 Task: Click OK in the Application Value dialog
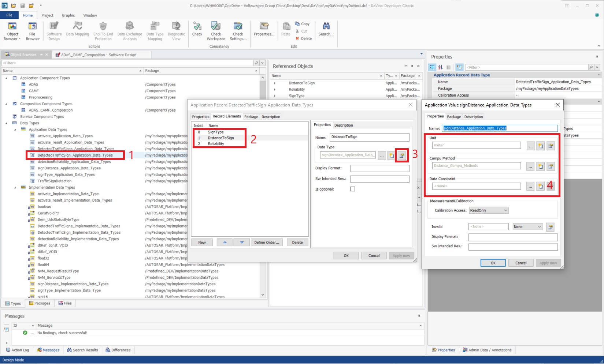click(493, 263)
